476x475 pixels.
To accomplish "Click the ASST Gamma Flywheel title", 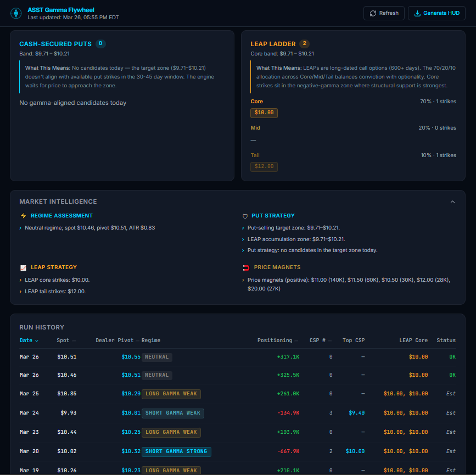I will click(61, 10).
